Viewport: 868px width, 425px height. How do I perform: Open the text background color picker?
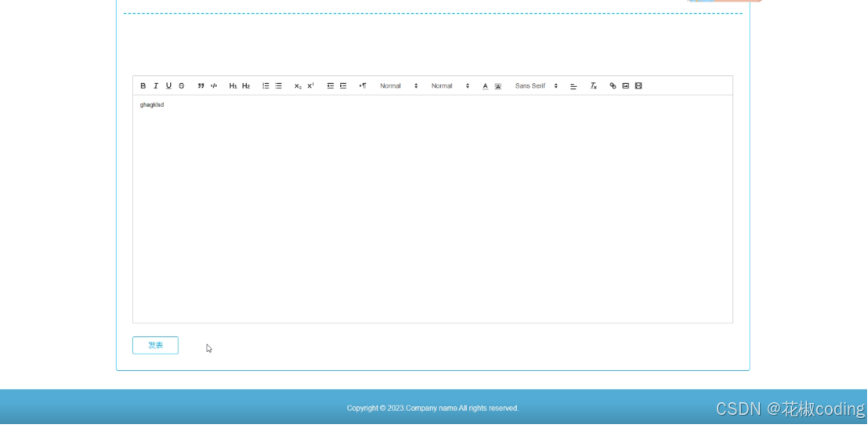pos(497,86)
